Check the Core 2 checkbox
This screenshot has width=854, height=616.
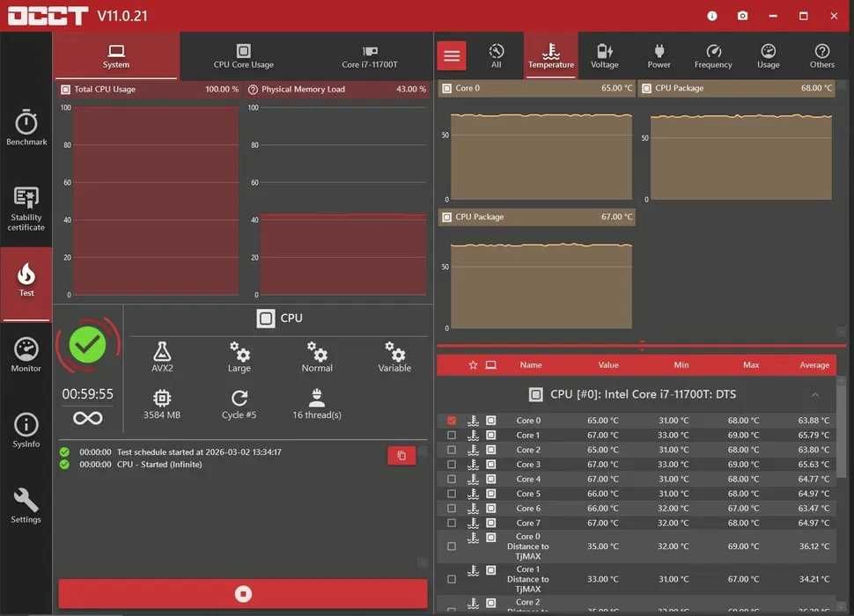tap(452, 450)
